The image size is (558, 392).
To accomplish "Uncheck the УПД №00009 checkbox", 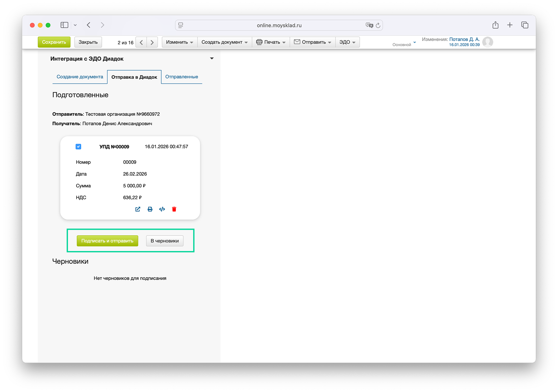I will [x=78, y=147].
